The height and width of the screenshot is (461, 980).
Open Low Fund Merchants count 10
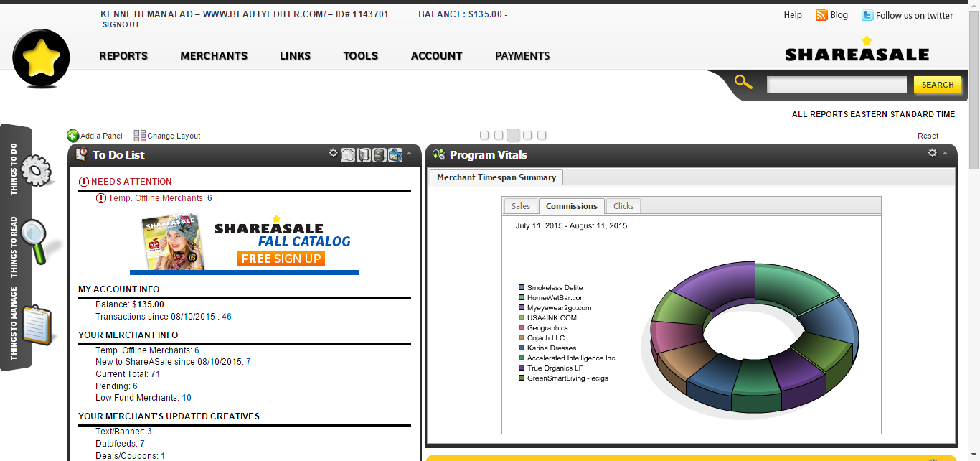click(x=187, y=398)
